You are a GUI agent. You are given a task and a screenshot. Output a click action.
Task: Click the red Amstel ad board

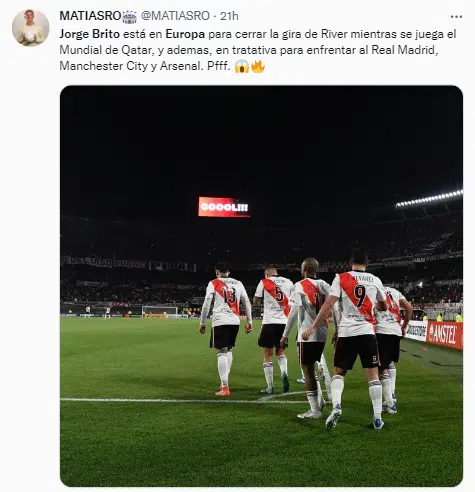[x=444, y=334]
